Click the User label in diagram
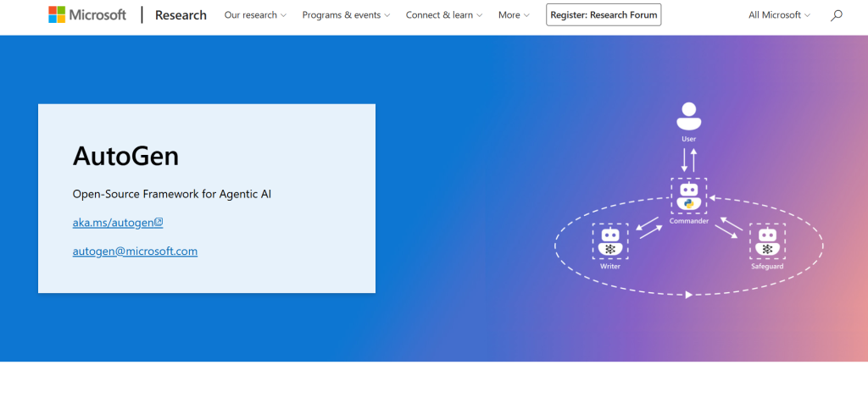This screenshot has width=868, height=398. pos(688,139)
